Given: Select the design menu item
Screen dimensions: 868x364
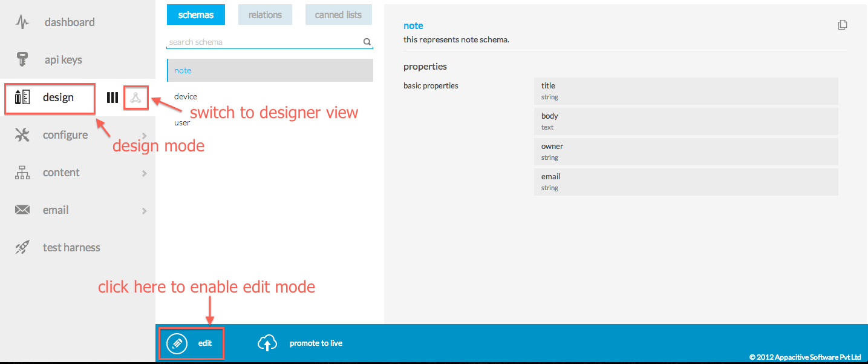Looking at the screenshot, I should [x=59, y=98].
